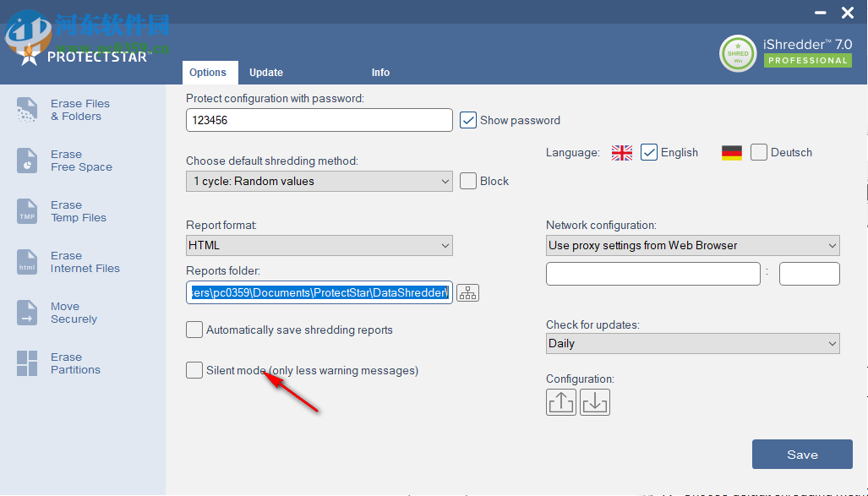Uncheck the English language checkbox
The image size is (868, 496).
649,152
